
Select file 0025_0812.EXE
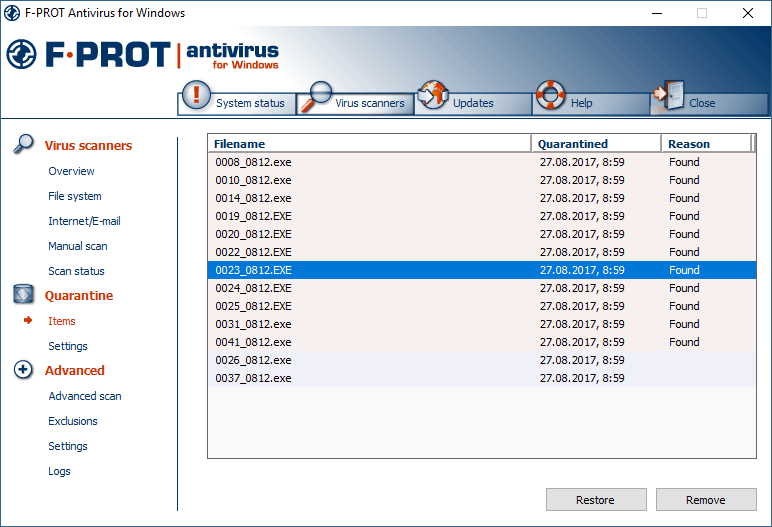point(482,306)
